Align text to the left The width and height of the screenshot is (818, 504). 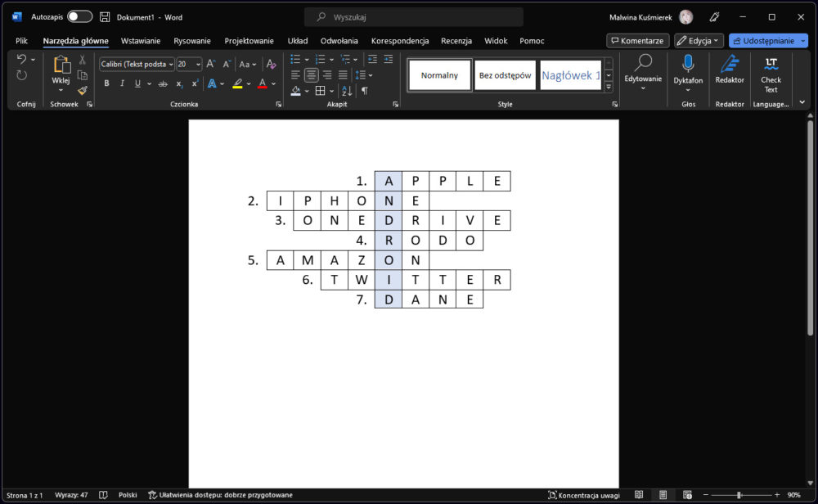tap(295, 75)
